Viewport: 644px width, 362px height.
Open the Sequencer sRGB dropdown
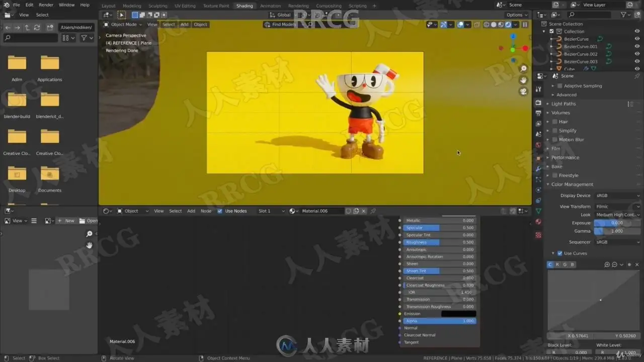617,242
